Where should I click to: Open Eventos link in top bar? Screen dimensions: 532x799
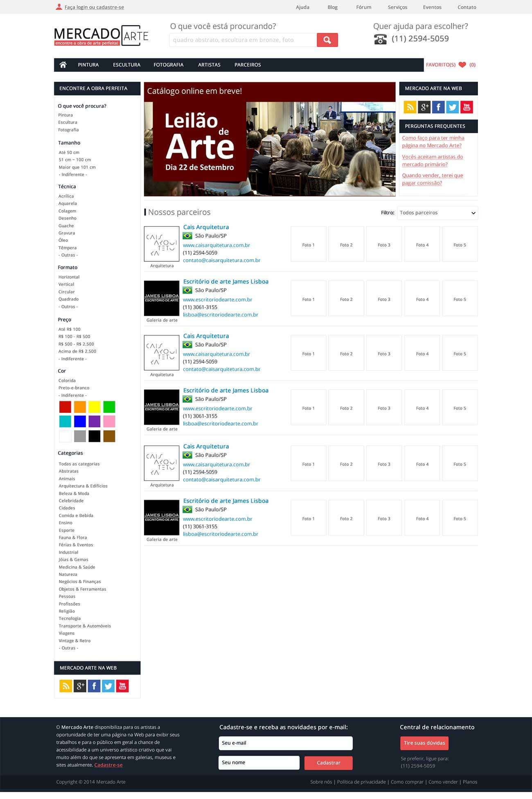[432, 7]
